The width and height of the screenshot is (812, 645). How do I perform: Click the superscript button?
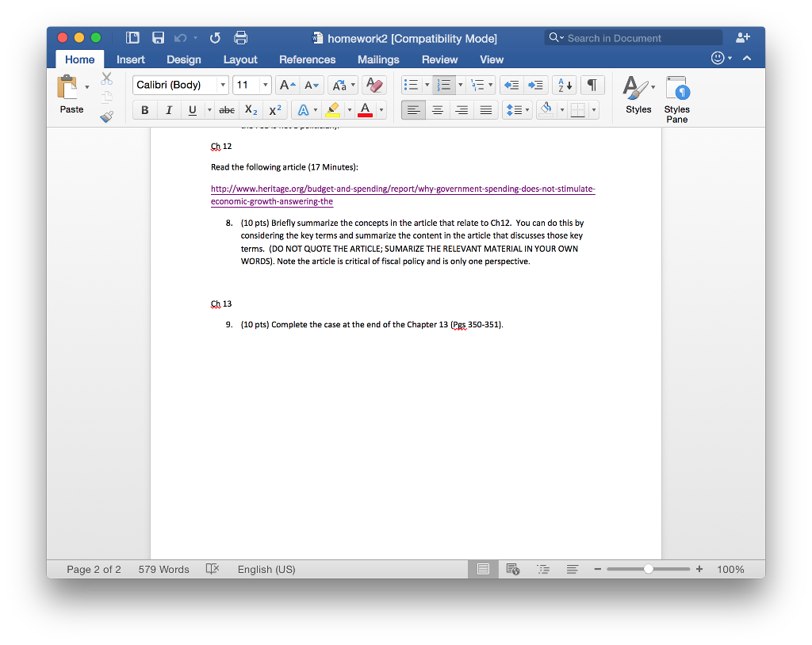(274, 110)
